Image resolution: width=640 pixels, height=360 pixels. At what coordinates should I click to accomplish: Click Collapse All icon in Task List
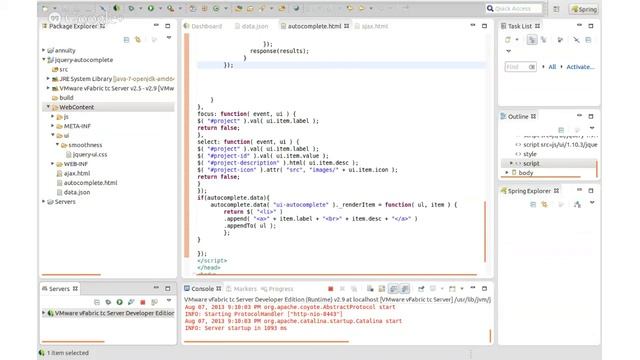(588, 40)
